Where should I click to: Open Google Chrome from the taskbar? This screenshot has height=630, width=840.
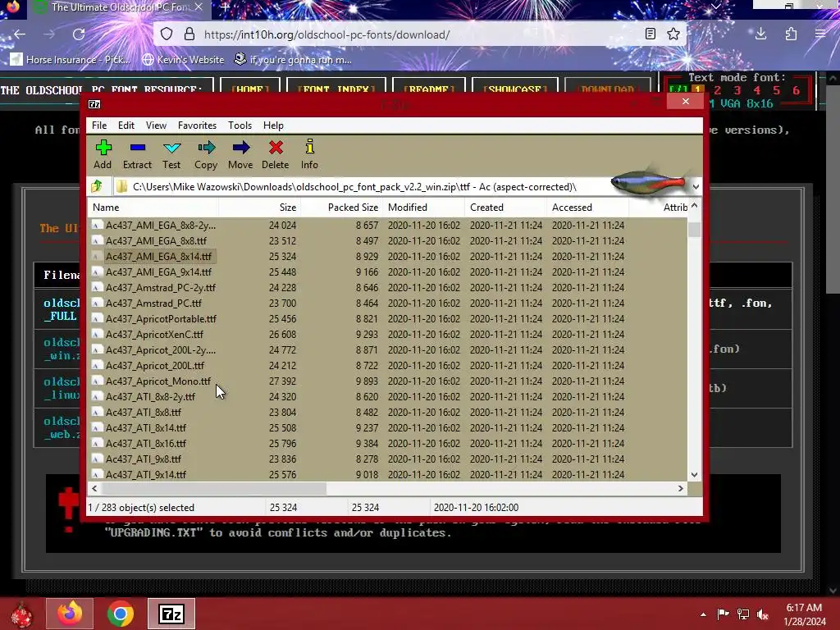tap(121, 614)
